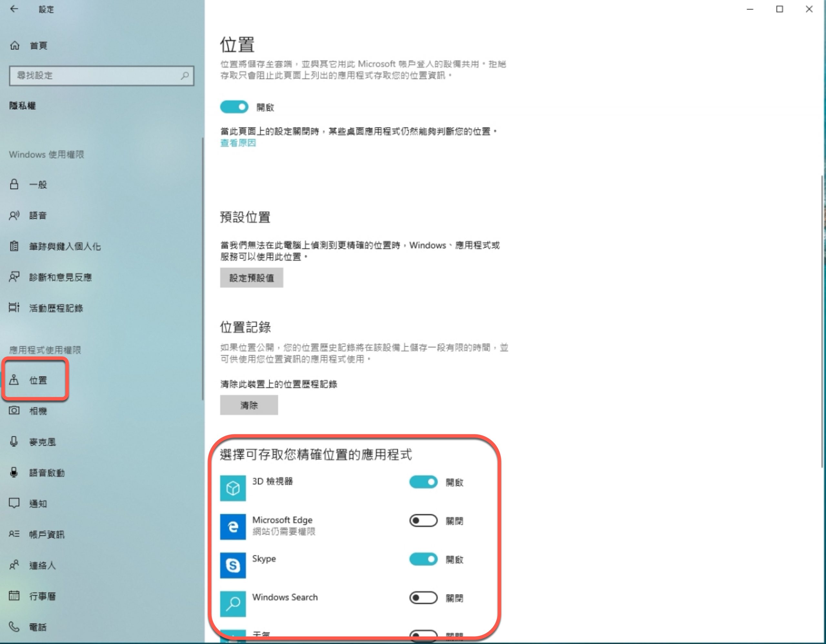Open the 查看原因 link

pyautogui.click(x=238, y=143)
